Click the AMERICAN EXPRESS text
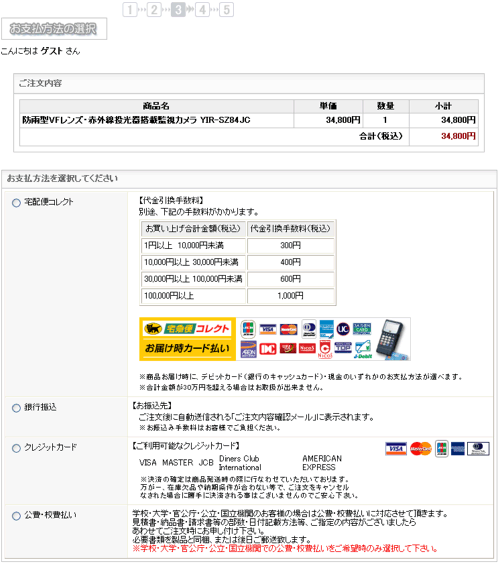 click(322, 463)
